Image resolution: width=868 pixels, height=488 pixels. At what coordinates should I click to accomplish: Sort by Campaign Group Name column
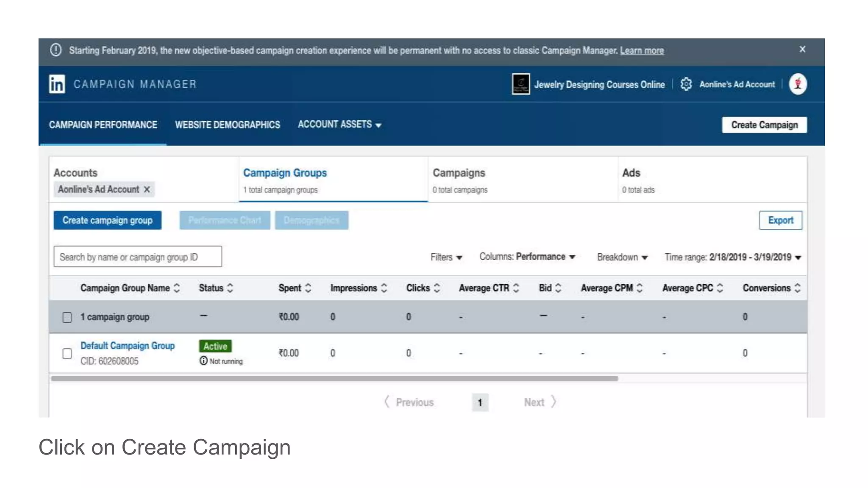point(177,288)
